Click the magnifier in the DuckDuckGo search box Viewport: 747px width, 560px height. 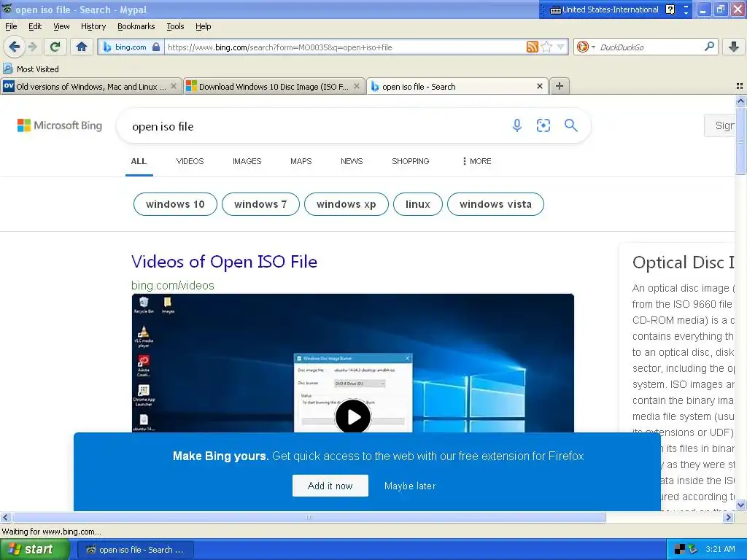click(x=709, y=47)
